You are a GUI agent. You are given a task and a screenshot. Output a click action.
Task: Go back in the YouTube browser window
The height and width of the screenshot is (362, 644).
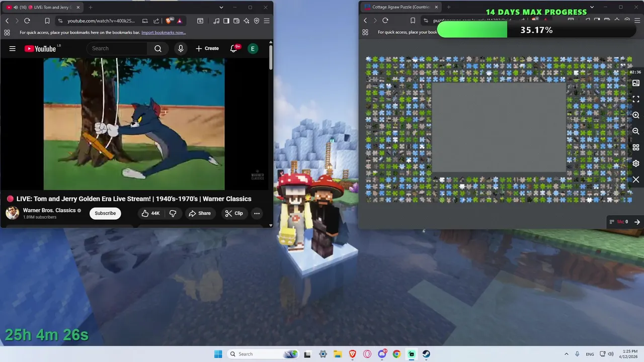pyautogui.click(x=7, y=21)
